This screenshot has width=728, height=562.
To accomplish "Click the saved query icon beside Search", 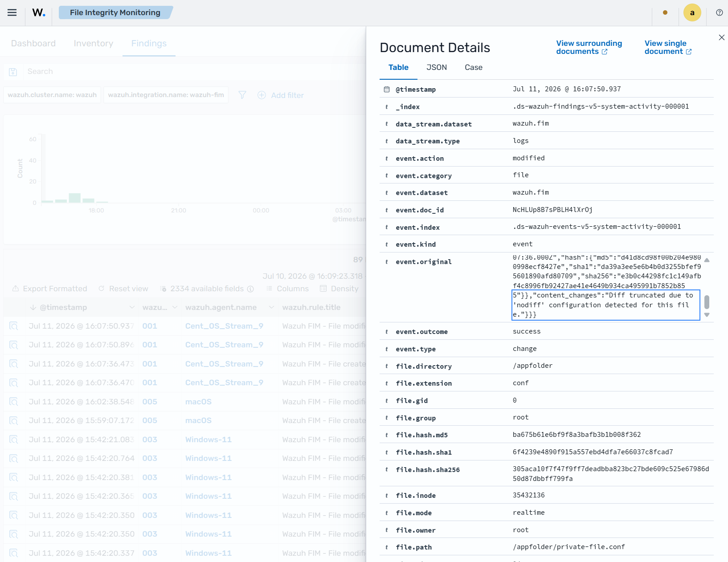I will [x=13, y=72].
